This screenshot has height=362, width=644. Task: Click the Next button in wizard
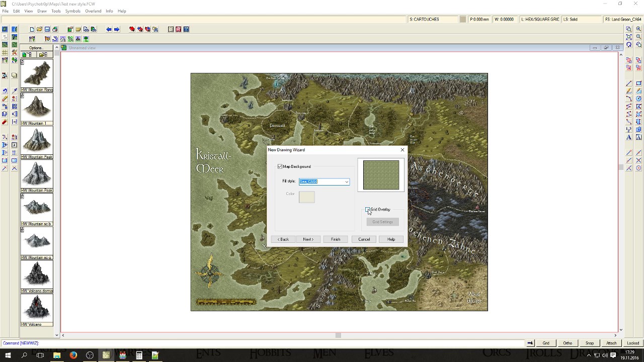point(308,239)
